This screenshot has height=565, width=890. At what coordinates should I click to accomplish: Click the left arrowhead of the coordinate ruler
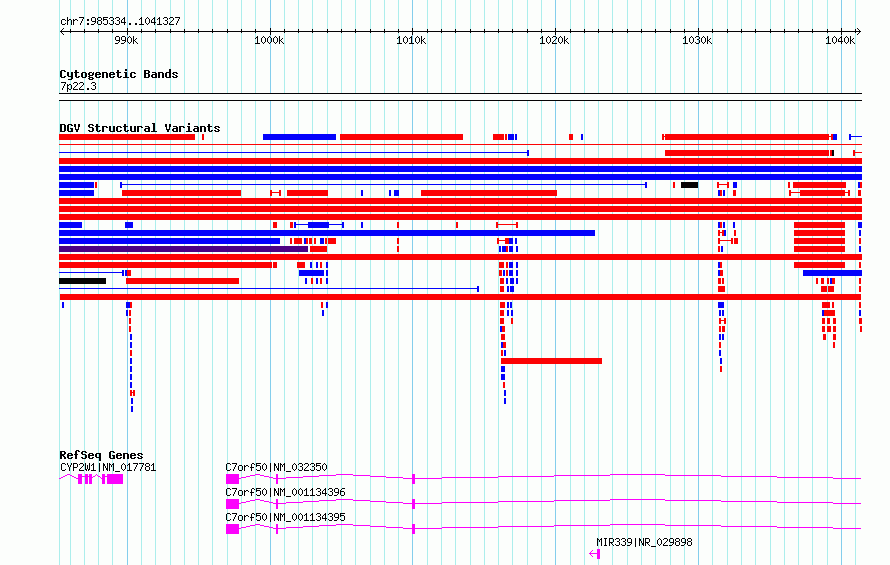(x=62, y=31)
